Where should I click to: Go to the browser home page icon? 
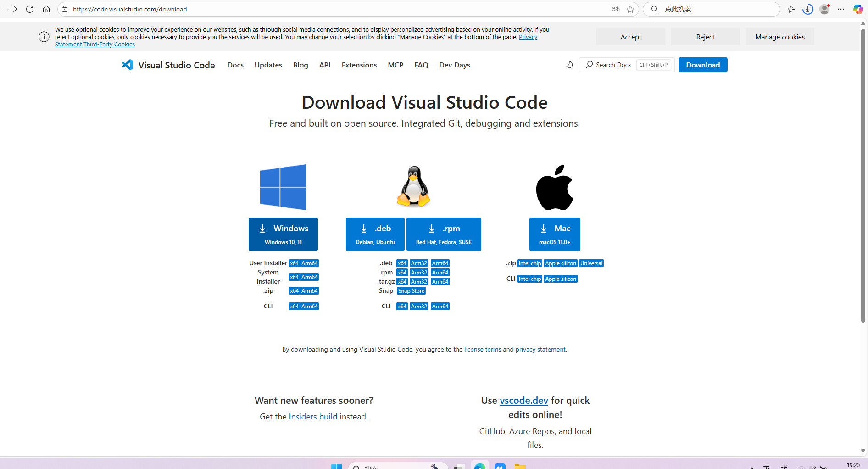pyautogui.click(x=46, y=9)
